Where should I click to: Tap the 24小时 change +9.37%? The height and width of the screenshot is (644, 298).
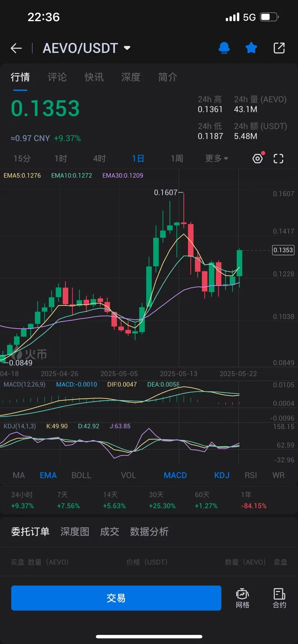click(22, 506)
